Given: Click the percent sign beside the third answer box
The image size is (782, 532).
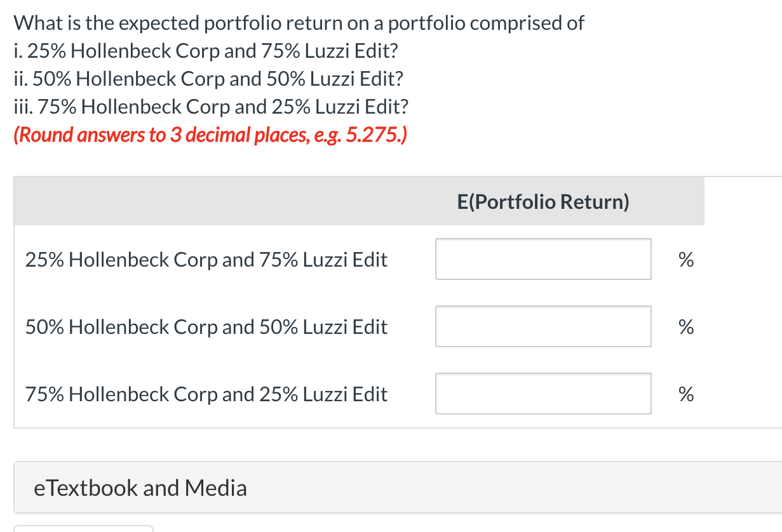Looking at the screenshot, I should coord(686,394).
